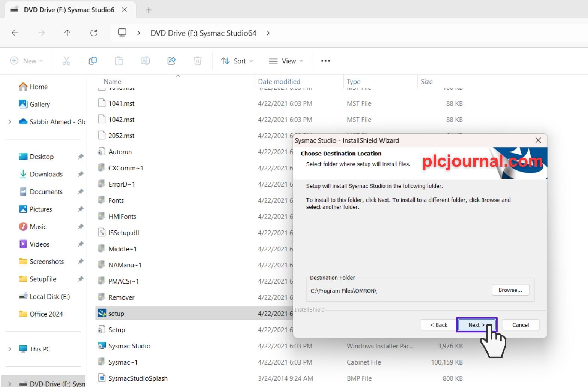The height and width of the screenshot is (387, 588).
Task: Click Back in the InstallShield Wizard
Action: coord(439,325)
